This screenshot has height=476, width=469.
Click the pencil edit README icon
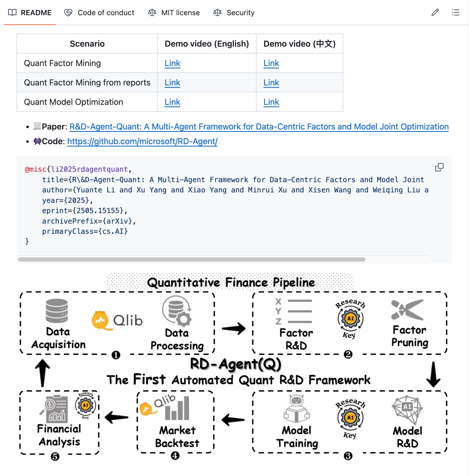(435, 13)
